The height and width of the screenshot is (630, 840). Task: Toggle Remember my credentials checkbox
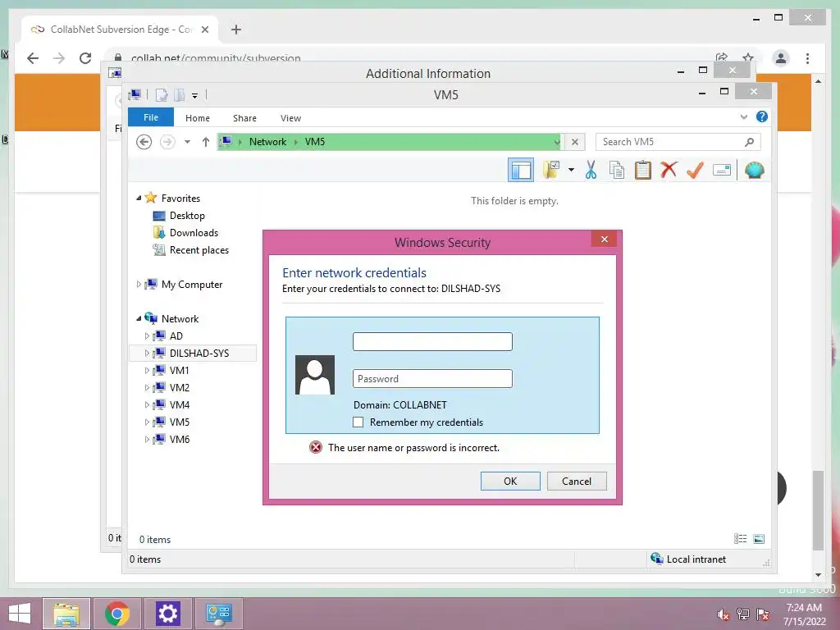point(358,422)
